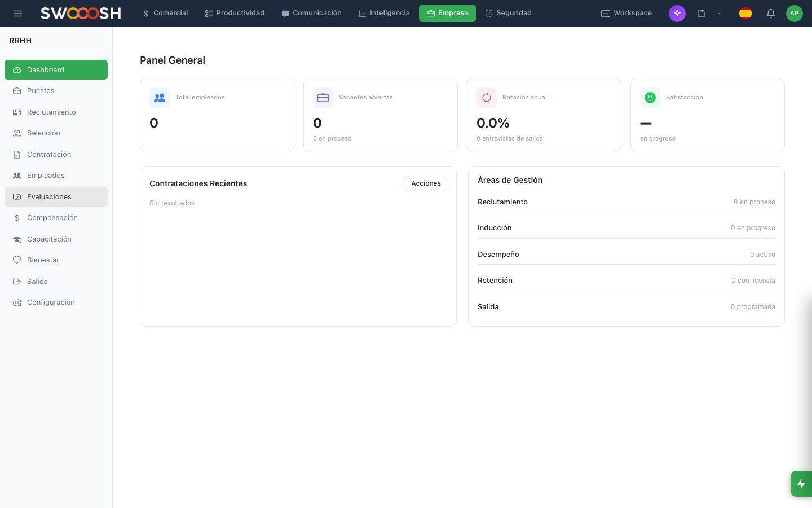Click the Capacitación graduation cap icon
Screen dimensions: 812x508
coord(17,239)
